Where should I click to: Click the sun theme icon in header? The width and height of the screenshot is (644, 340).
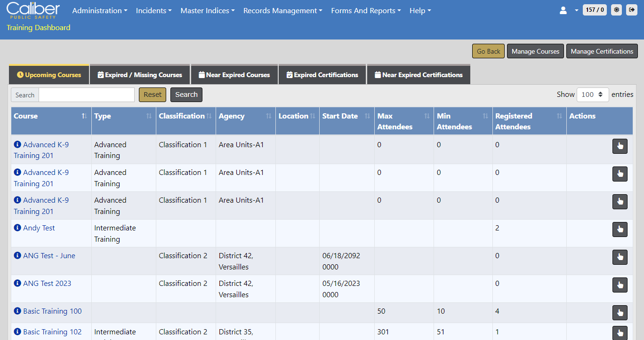pos(616,10)
